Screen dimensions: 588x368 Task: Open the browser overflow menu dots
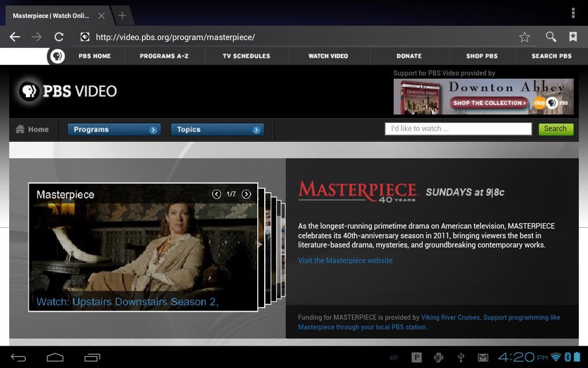tap(573, 13)
